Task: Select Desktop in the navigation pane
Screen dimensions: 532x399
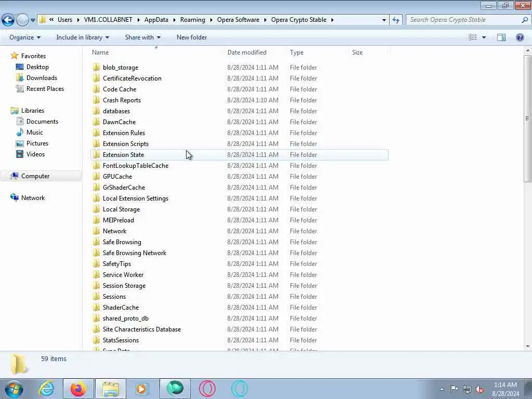Action: 37,67
